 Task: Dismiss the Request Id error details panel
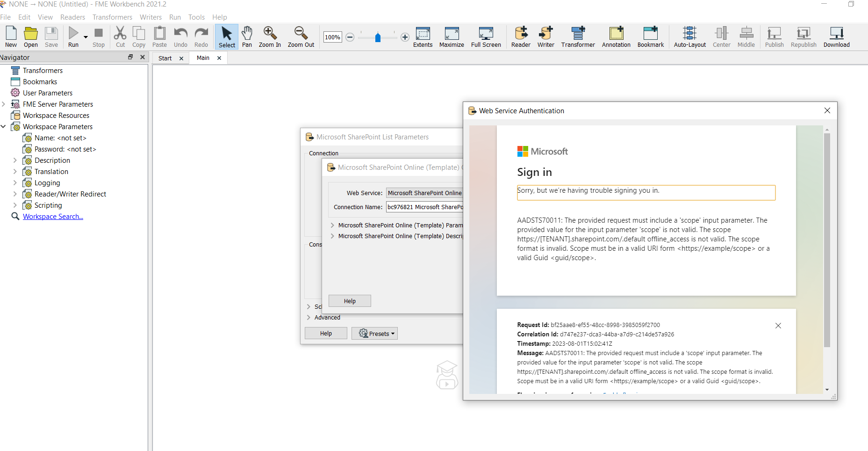point(778,326)
